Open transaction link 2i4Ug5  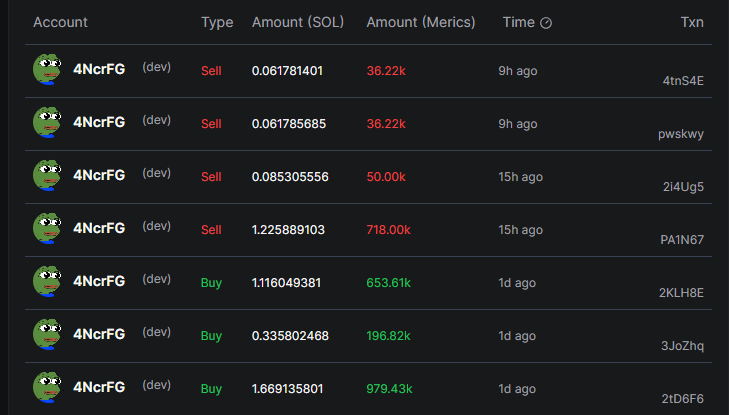pyautogui.click(x=683, y=187)
